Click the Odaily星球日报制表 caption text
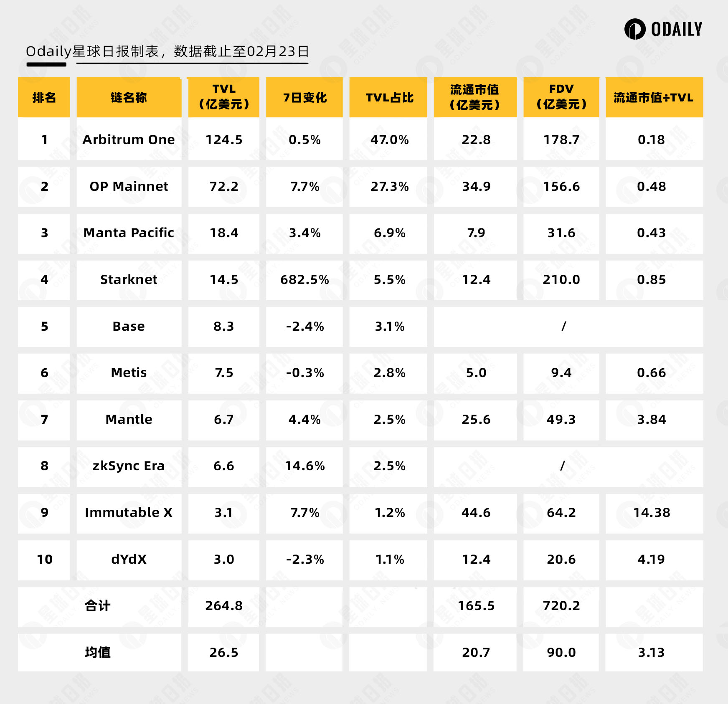Image resolution: width=728 pixels, height=704 pixels. pos(92,51)
